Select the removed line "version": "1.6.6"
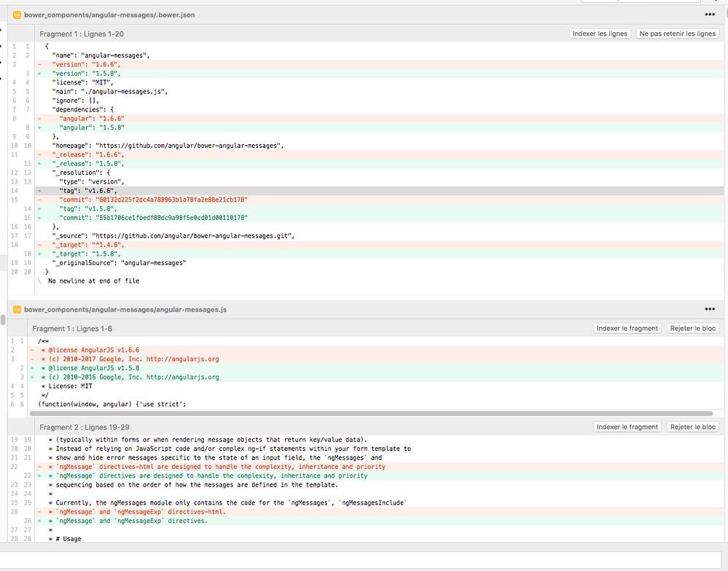The image size is (728, 571). point(379,65)
